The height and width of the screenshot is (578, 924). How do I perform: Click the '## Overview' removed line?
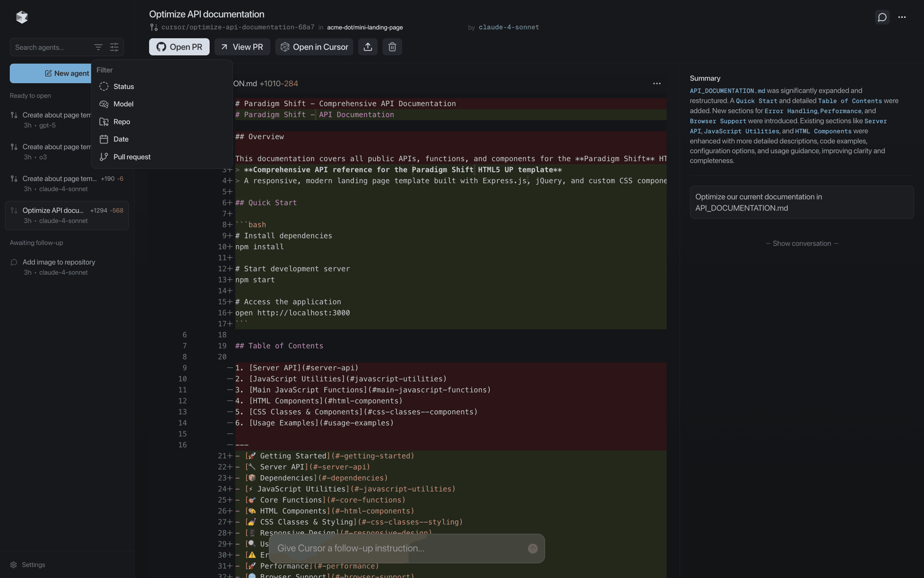click(260, 137)
